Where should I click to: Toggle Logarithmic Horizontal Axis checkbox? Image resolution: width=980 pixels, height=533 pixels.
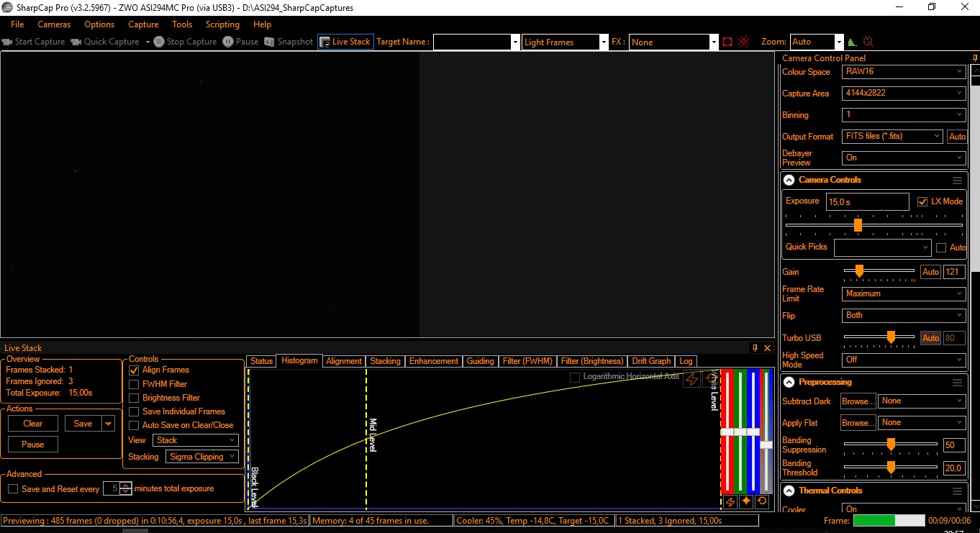[x=575, y=377]
